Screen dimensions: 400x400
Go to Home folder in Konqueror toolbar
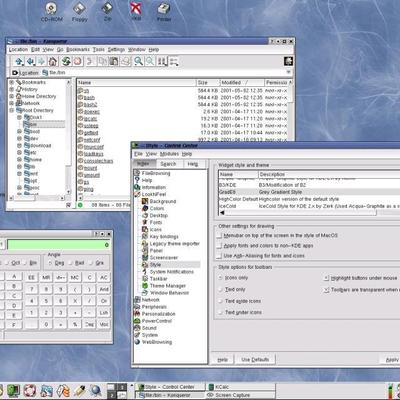(53, 61)
